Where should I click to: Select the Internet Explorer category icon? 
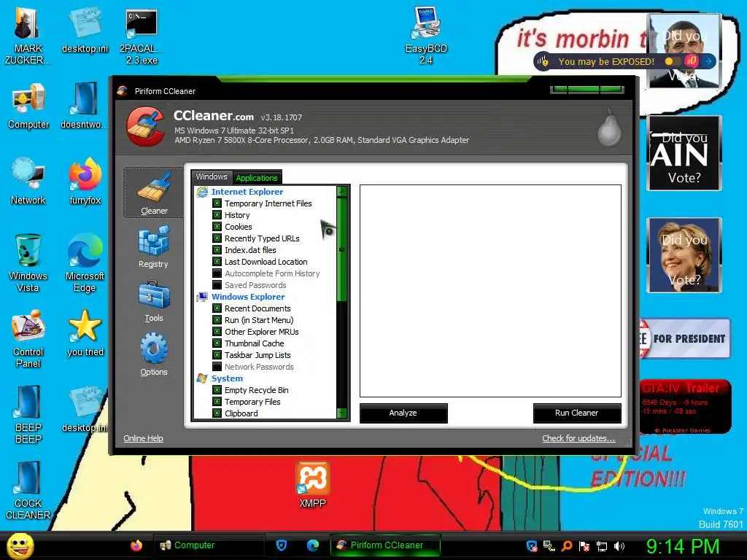pos(203,192)
